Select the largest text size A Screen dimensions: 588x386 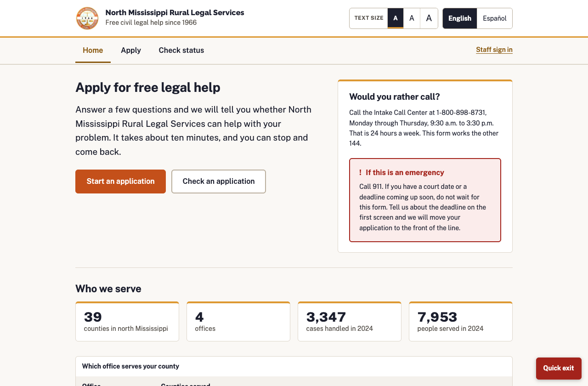[x=429, y=18]
